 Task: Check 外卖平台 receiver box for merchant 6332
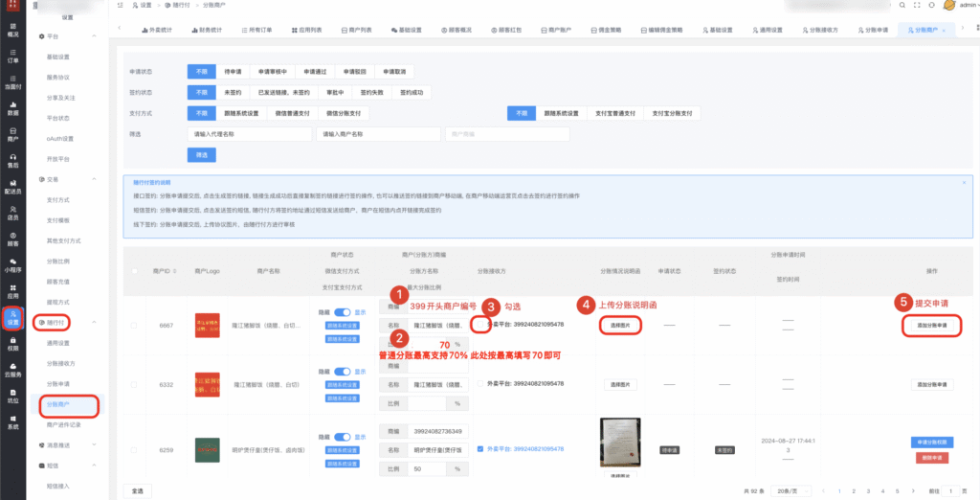(480, 383)
